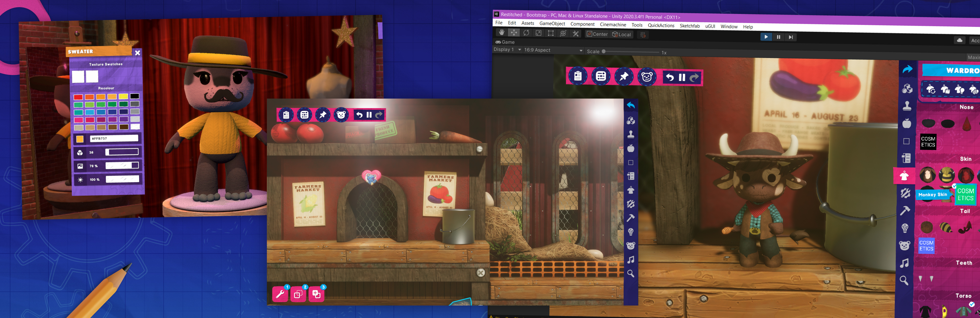Open the Display 1 dropdown
This screenshot has width=980, height=318.
tap(507, 49)
